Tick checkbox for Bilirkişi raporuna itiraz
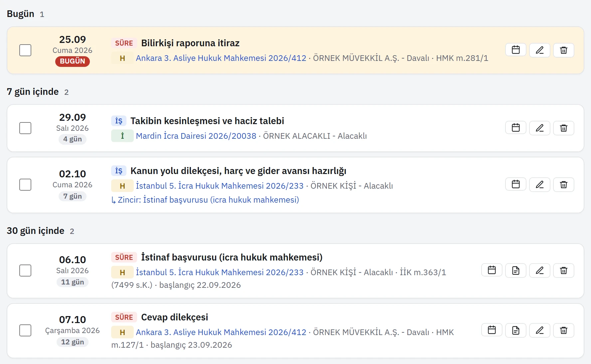 coord(25,50)
